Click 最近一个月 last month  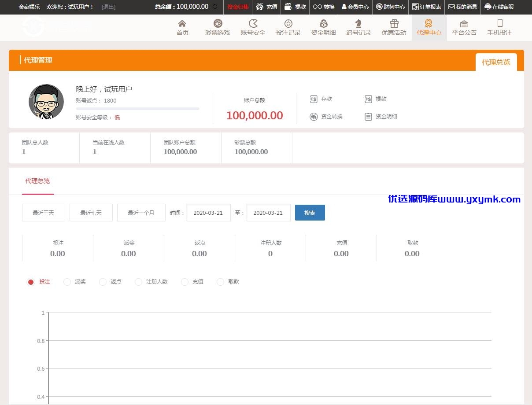click(x=141, y=213)
